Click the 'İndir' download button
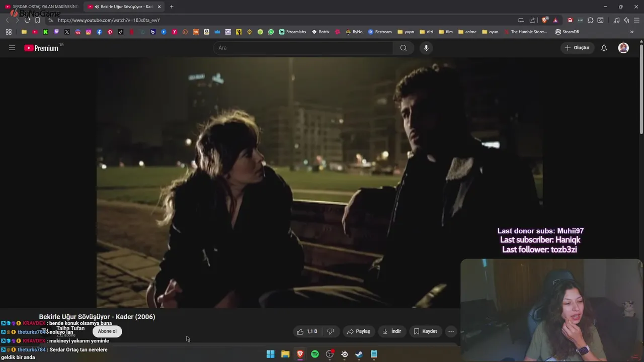Viewport: 644px width, 362px height. coord(392,331)
